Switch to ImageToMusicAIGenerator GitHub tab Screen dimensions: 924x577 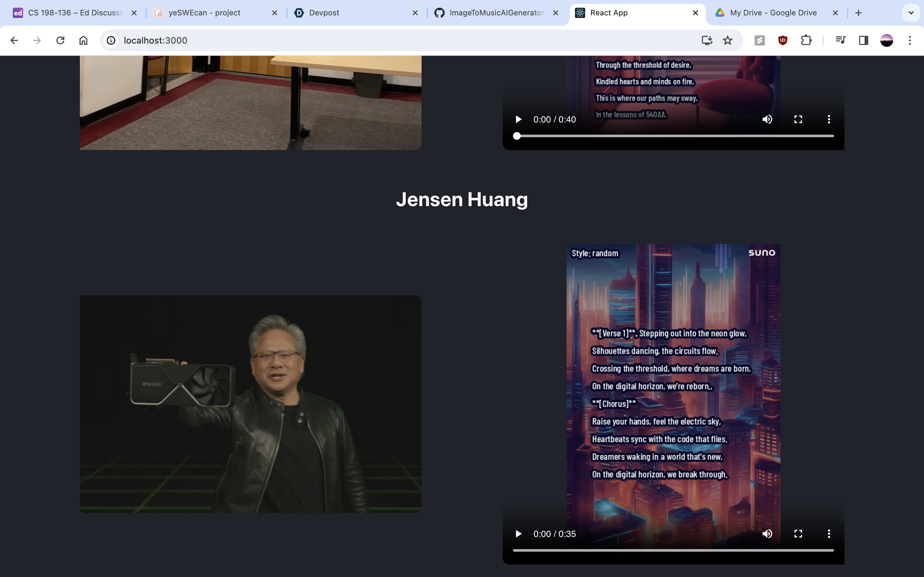496,13
